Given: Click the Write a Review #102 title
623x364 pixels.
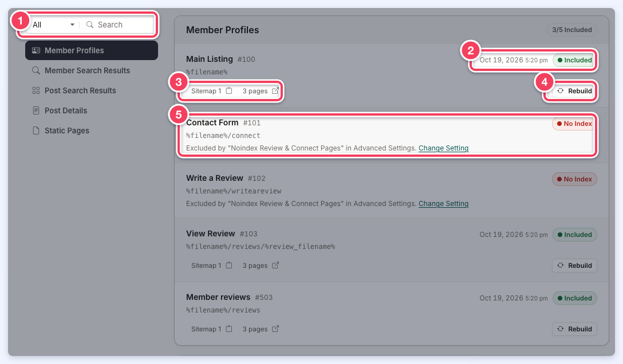Looking at the screenshot, I should click(226, 178).
